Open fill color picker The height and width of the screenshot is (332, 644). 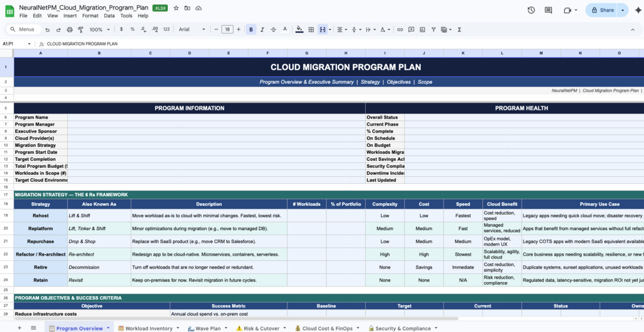point(299,29)
